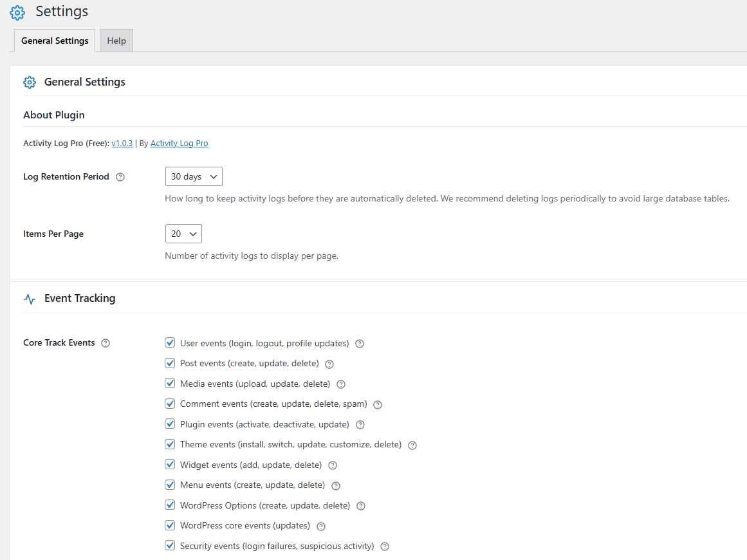Click the About Plugin heading

click(x=54, y=115)
